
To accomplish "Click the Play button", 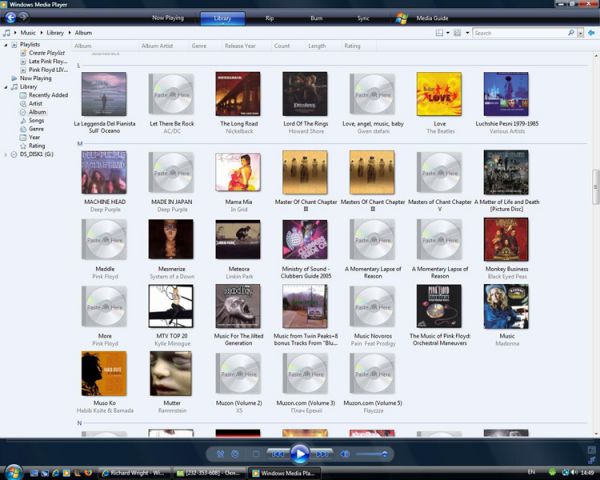I will [x=300, y=454].
